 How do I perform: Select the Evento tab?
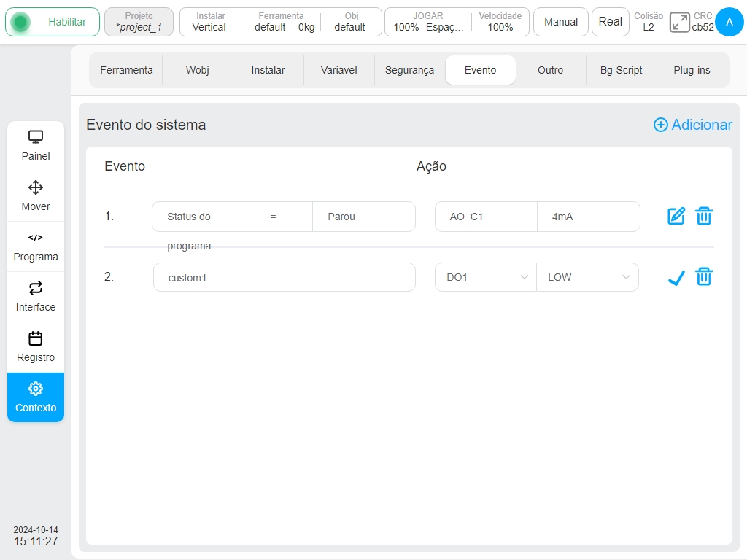[x=480, y=70]
